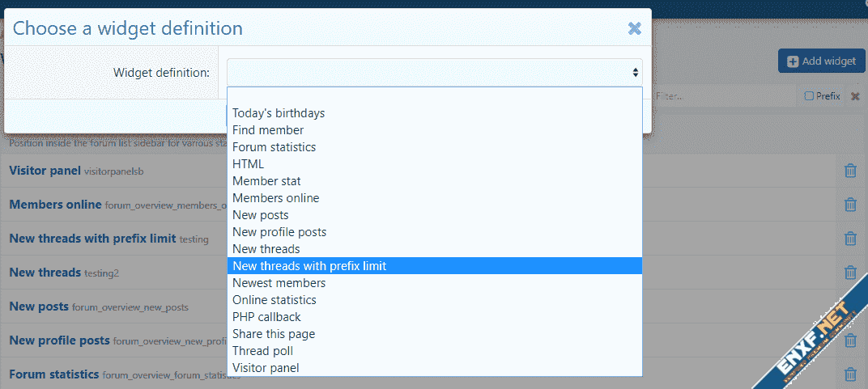Select "Online statistics" from the dropdown

(x=274, y=300)
